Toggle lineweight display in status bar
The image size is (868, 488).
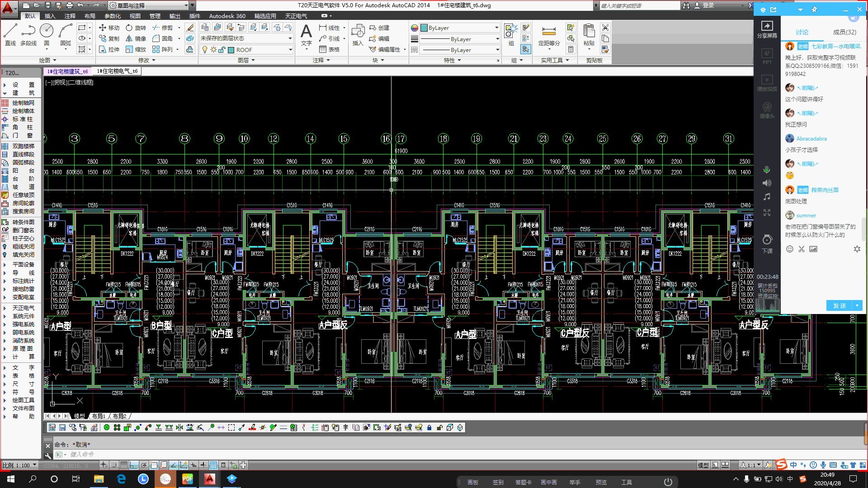tap(203, 465)
